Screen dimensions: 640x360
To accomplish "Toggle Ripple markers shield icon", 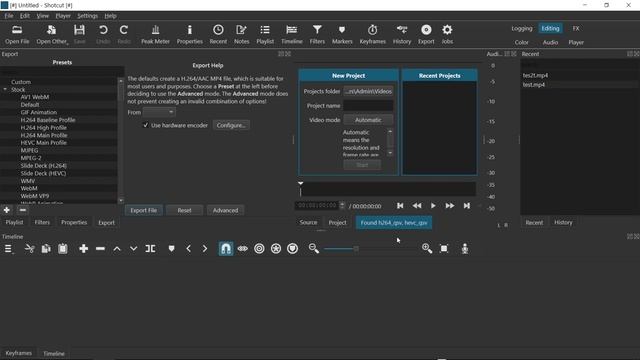I will (x=293, y=249).
